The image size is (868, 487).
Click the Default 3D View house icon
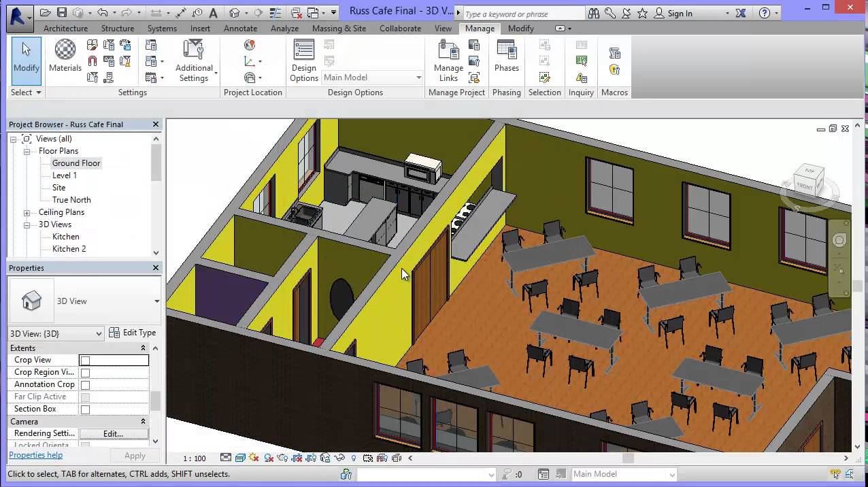coord(234,13)
